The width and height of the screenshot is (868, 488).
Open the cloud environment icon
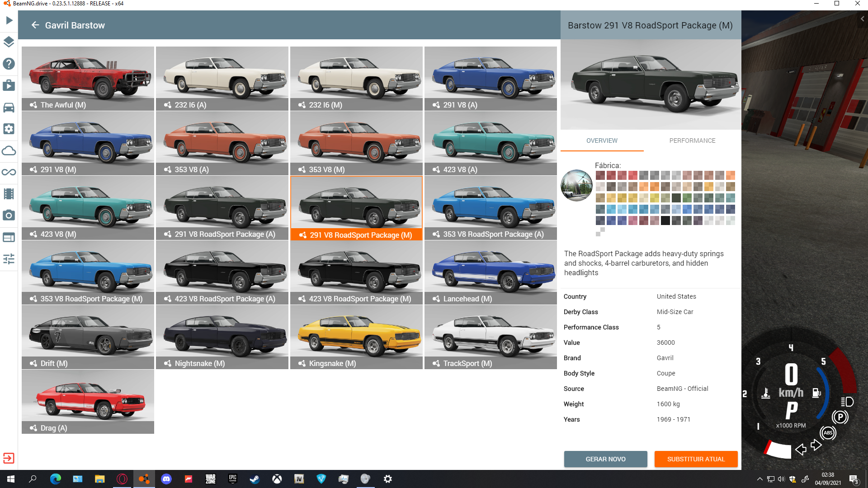pos(9,150)
